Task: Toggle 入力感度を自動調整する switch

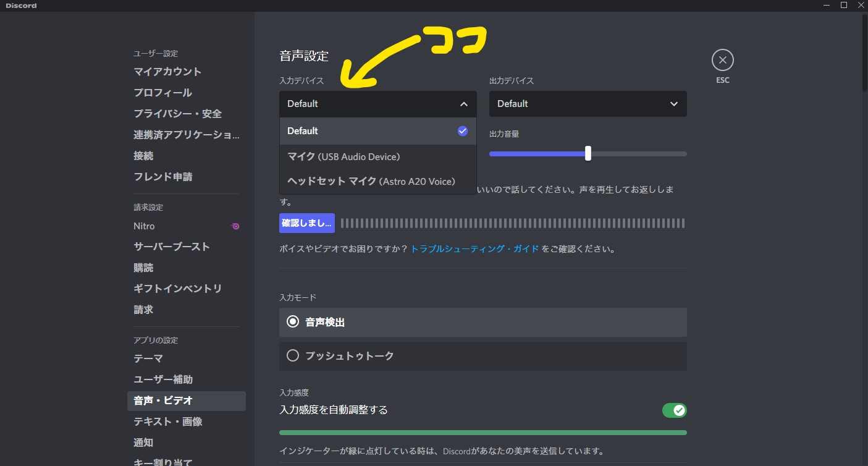Action: [675, 410]
